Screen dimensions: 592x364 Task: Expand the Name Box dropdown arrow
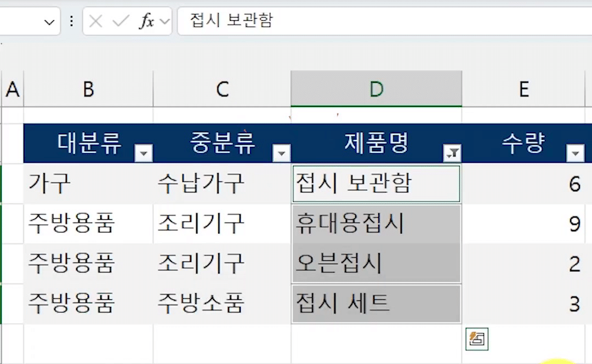click(49, 22)
